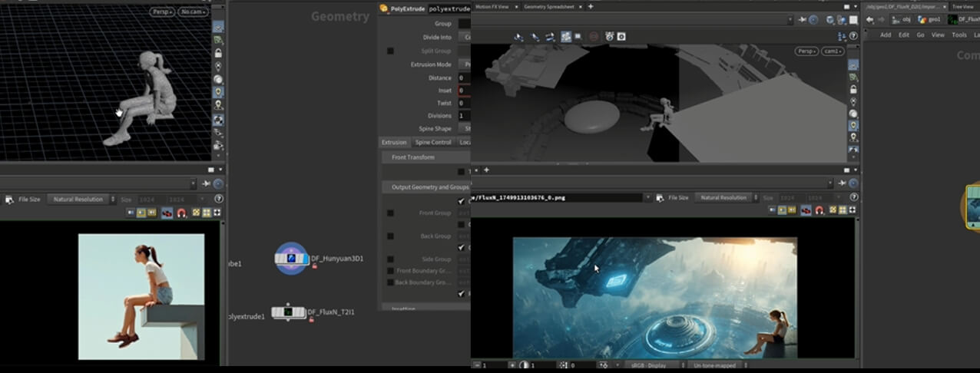Switch to the Tree View tab
The height and width of the screenshot is (373, 980).
coord(962,7)
